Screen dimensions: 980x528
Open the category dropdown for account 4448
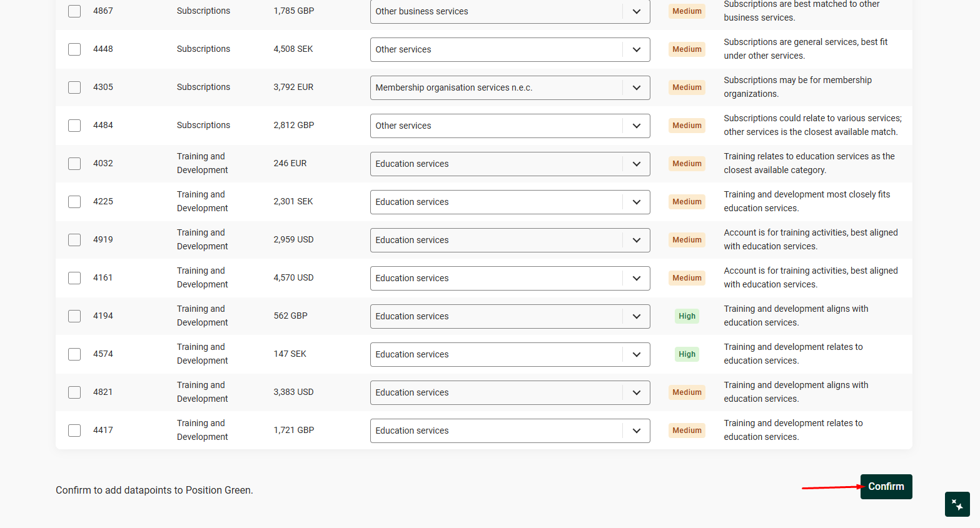pyautogui.click(x=510, y=50)
